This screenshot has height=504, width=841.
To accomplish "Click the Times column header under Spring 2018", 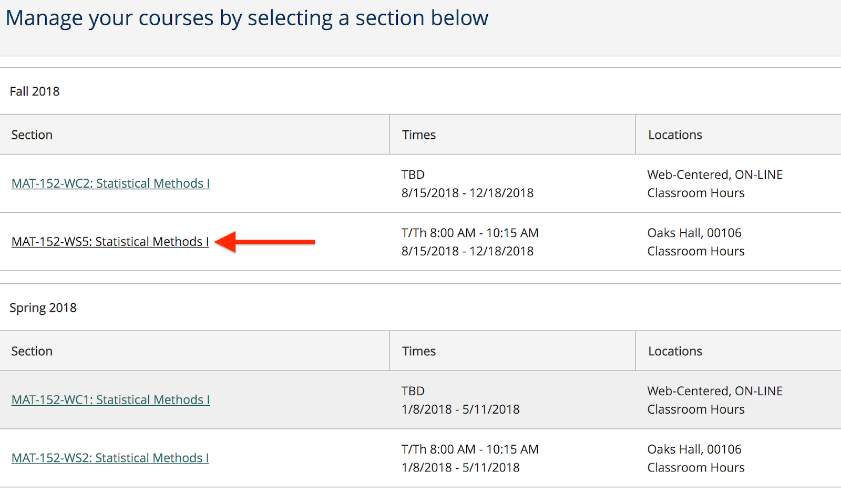I will pos(419,352).
